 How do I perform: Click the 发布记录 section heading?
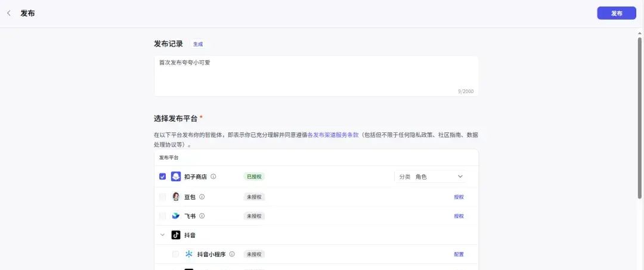168,44
